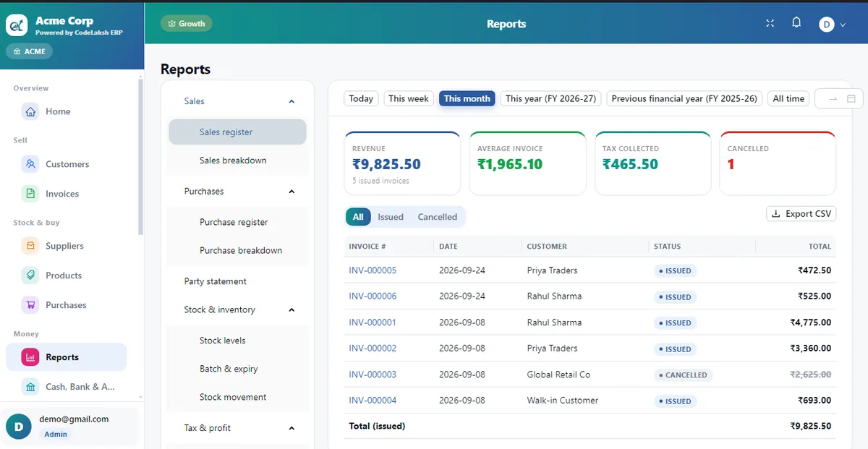
Task: Collapse the Purchases report group
Action: pos(292,192)
